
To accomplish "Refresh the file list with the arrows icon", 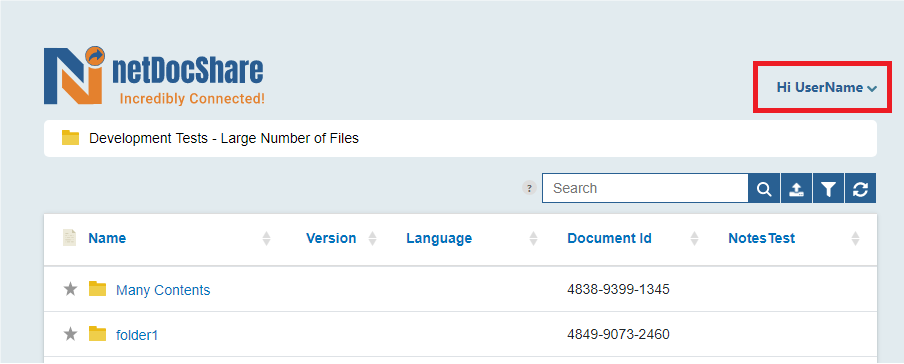I will tap(861, 189).
